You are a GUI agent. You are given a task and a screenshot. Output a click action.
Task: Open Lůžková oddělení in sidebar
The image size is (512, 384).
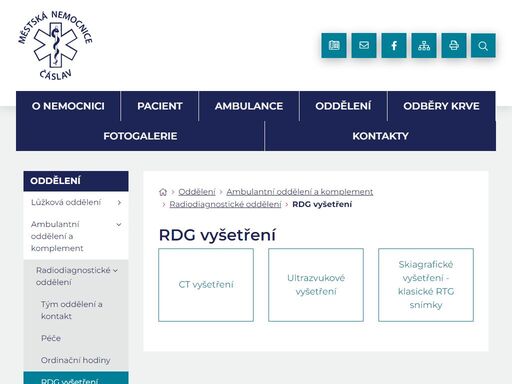(66, 202)
